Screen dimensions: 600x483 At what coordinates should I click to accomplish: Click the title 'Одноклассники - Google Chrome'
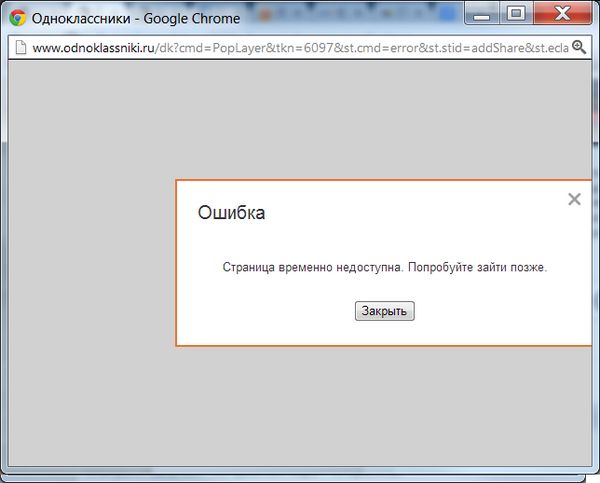136,18
